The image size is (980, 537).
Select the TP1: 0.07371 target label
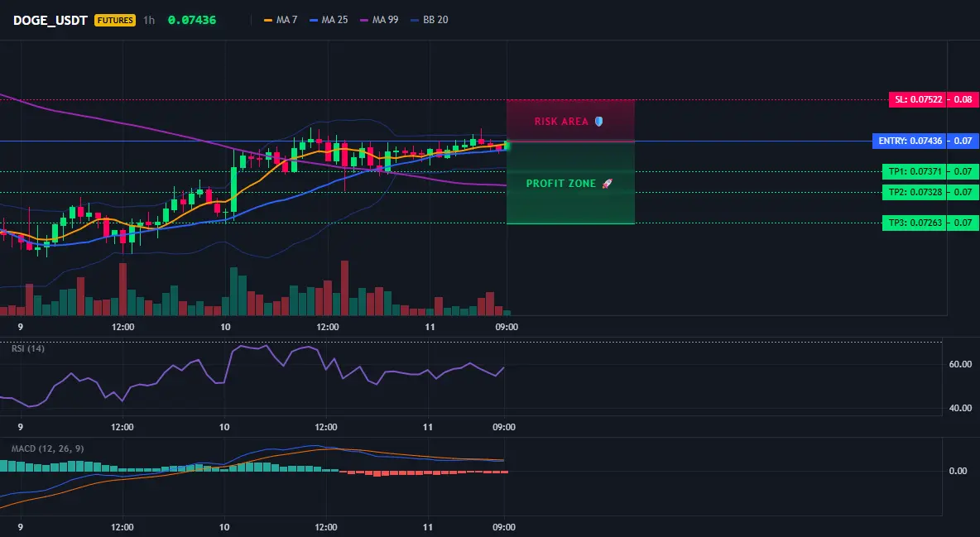915,171
